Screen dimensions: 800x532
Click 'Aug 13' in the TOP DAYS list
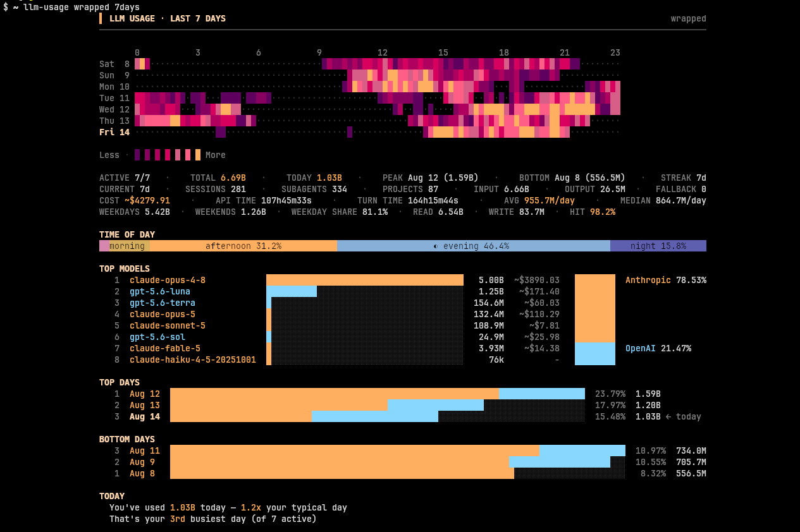tap(145, 405)
